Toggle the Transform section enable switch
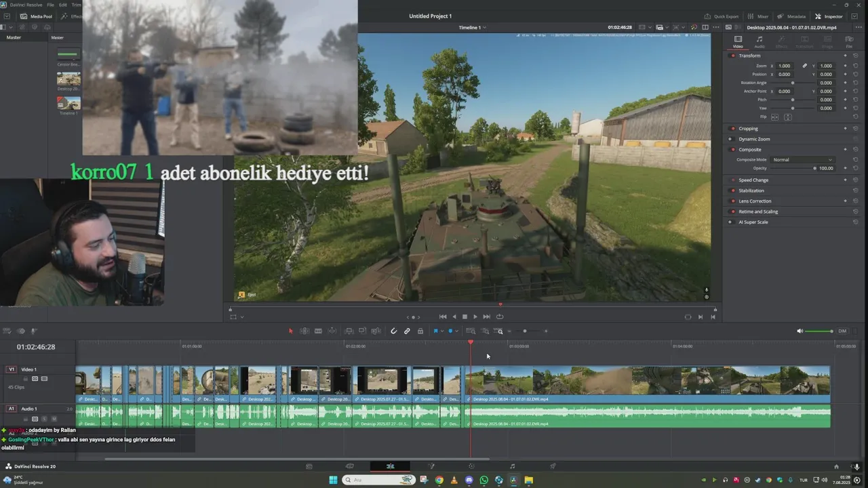 tap(732, 56)
